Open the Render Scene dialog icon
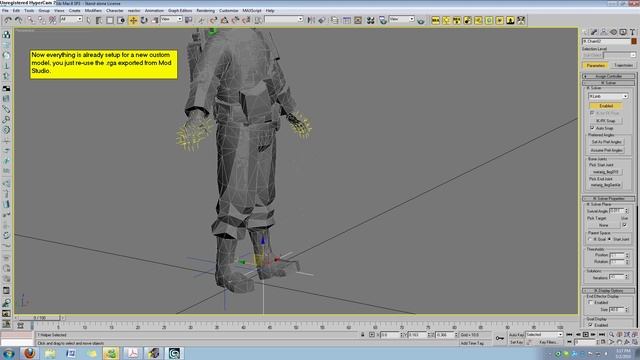640x360 pixels. coord(382,20)
